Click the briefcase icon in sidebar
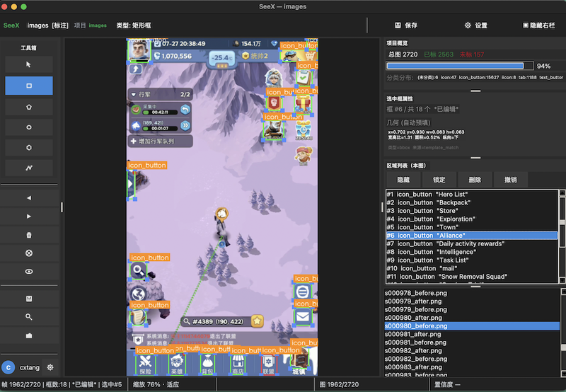This screenshot has width=566, height=392. click(29, 335)
